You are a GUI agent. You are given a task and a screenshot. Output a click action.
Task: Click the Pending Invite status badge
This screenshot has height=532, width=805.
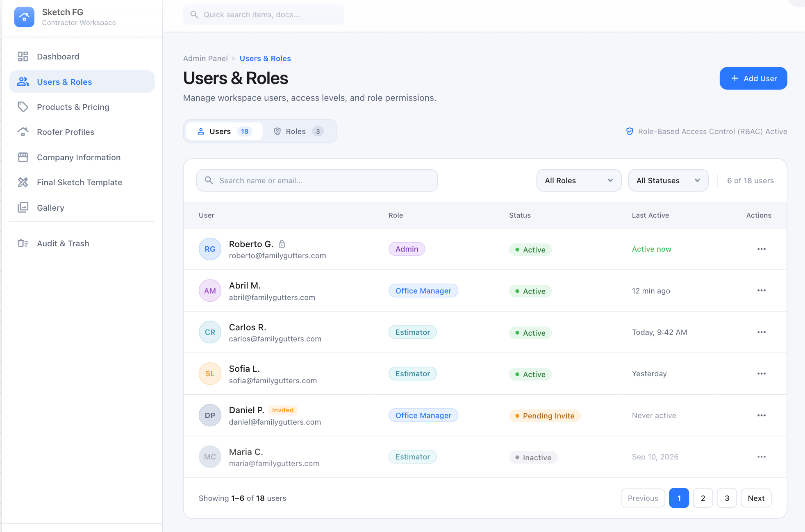tap(545, 416)
